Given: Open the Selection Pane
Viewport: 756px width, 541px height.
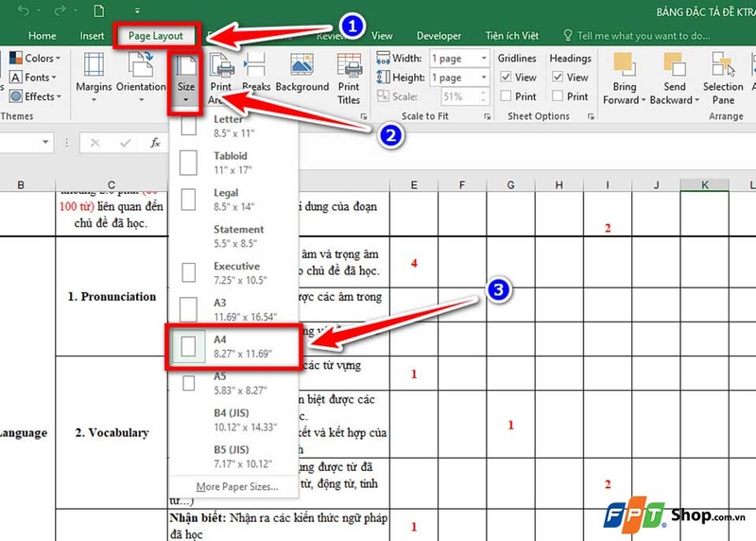Looking at the screenshot, I should pos(723,79).
